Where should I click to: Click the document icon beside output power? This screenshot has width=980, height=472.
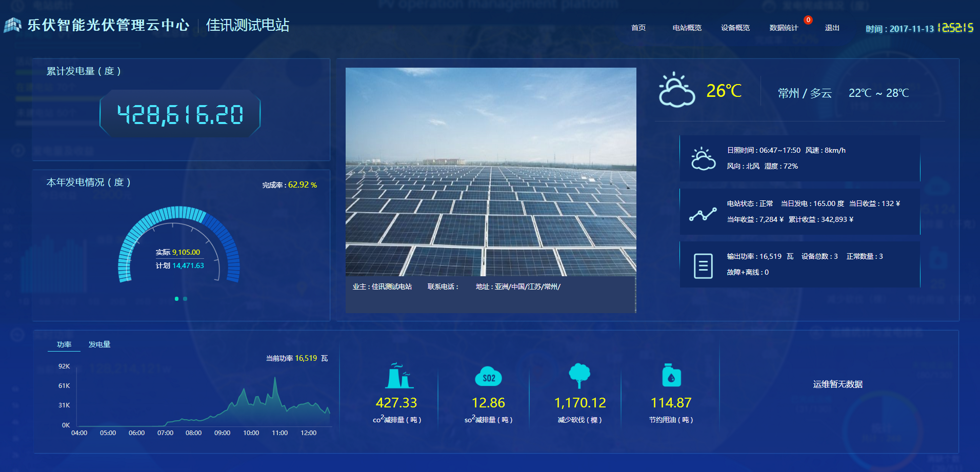tap(703, 266)
